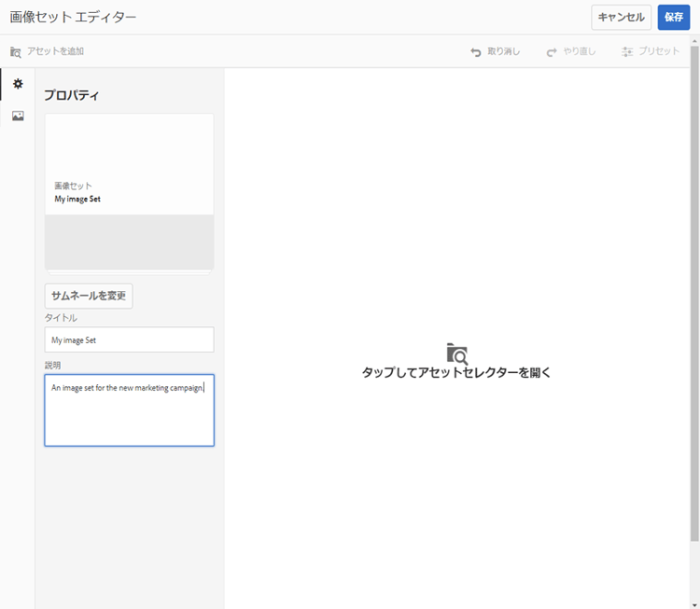Image resolution: width=700 pixels, height=609 pixels.
Task: Click タップしてアセットセレクターを開く text
Action: click(x=456, y=372)
